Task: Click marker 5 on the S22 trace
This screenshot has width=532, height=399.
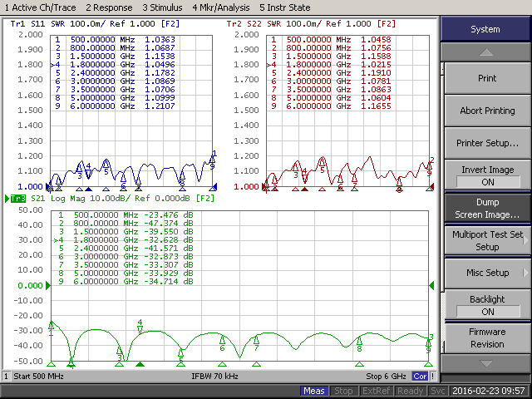Action: 322,165
